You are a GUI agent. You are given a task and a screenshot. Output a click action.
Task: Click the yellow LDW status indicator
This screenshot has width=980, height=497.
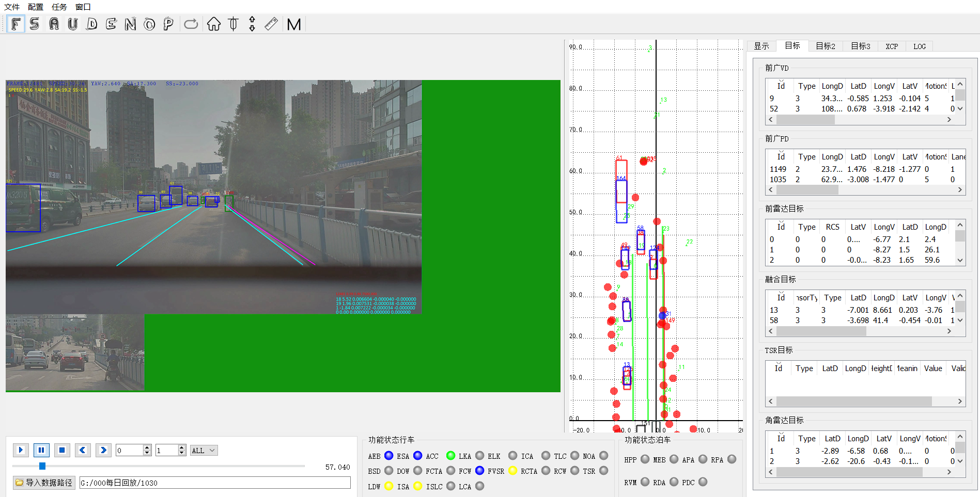(x=389, y=486)
